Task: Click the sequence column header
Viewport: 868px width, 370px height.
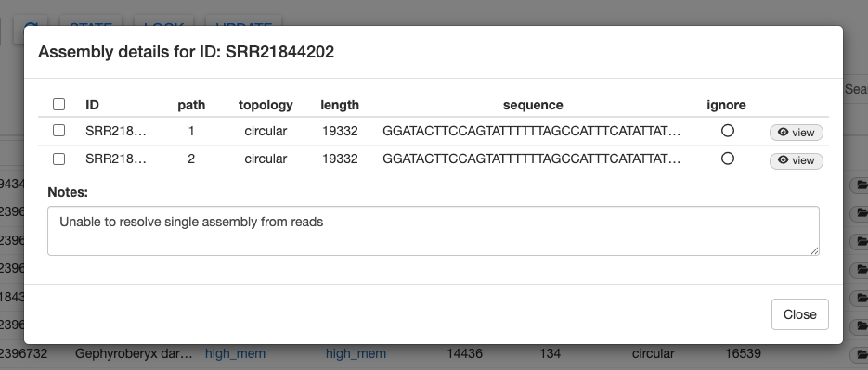Action: click(533, 105)
